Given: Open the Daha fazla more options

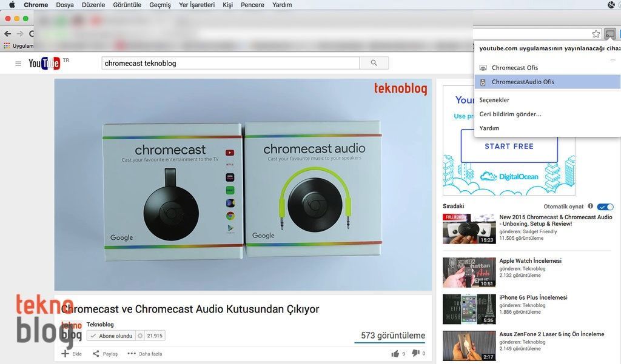Looking at the screenshot, I should 144,354.
